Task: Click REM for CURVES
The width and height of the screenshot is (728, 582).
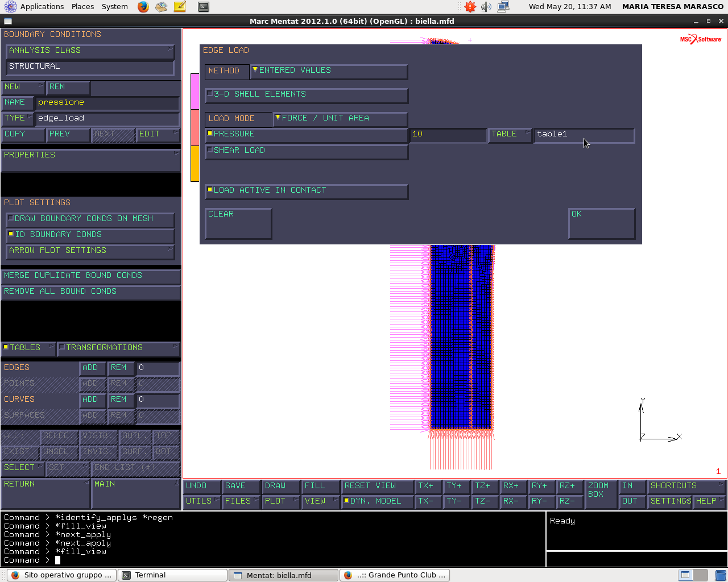Action: pos(121,400)
